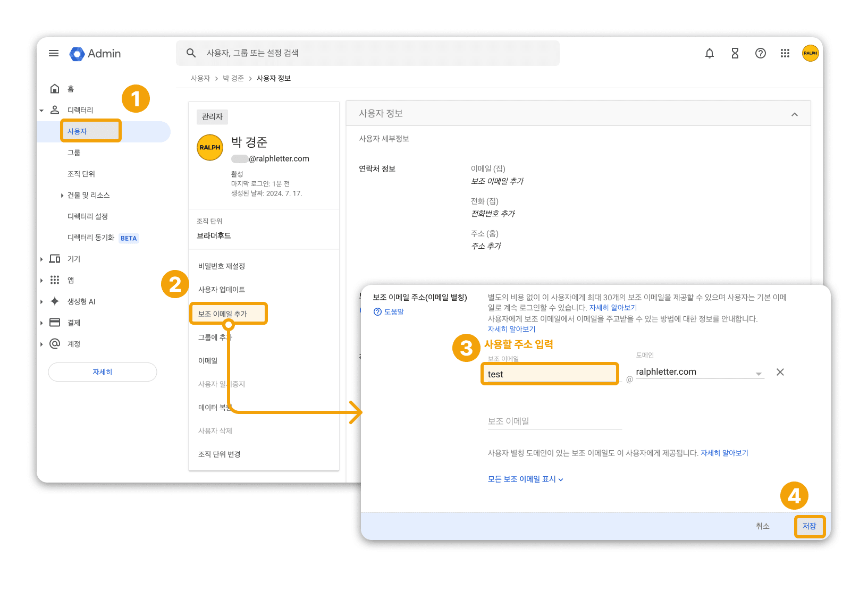Click the 박 경준 breadcrumb link
The width and height of the screenshot is (868, 591).
pyautogui.click(x=233, y=78)
